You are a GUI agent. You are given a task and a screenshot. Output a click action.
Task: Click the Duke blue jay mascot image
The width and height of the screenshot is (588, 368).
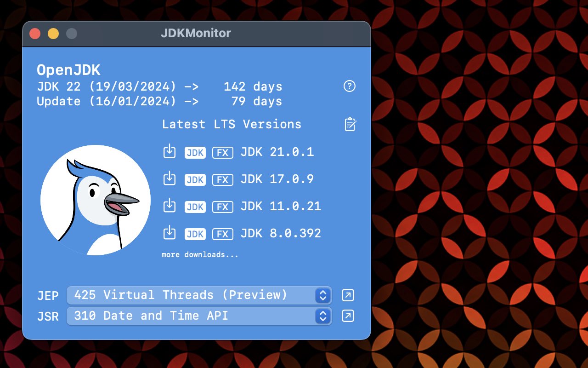click(96, 200)
